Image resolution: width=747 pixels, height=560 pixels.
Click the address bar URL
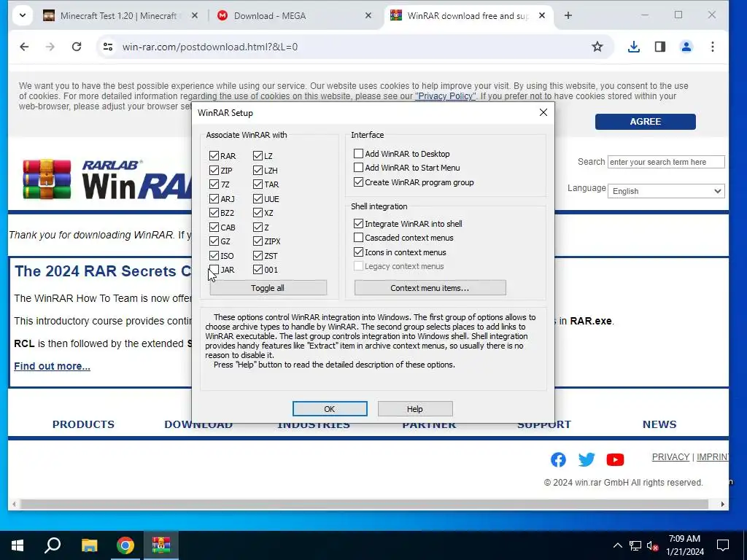[x=210, y=47]
